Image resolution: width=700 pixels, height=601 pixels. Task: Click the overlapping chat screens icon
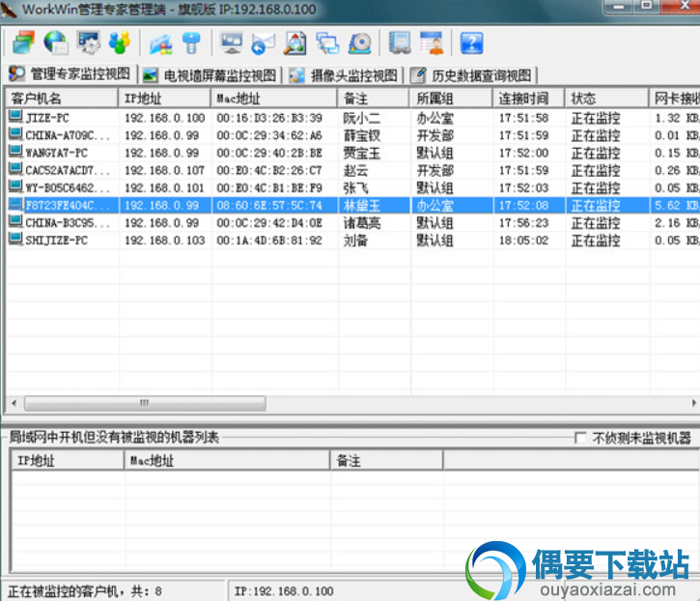327,43
